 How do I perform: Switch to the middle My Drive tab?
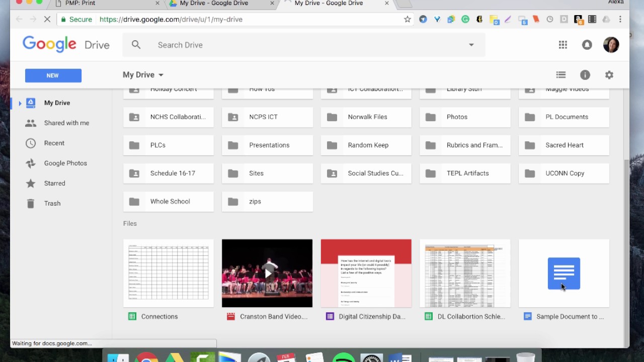point(221,4)
